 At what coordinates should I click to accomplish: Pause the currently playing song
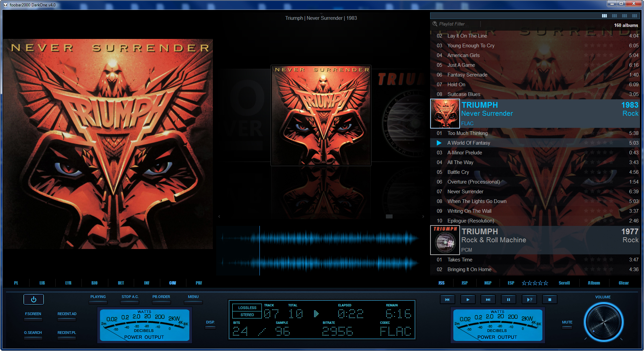tap(509, 299)
